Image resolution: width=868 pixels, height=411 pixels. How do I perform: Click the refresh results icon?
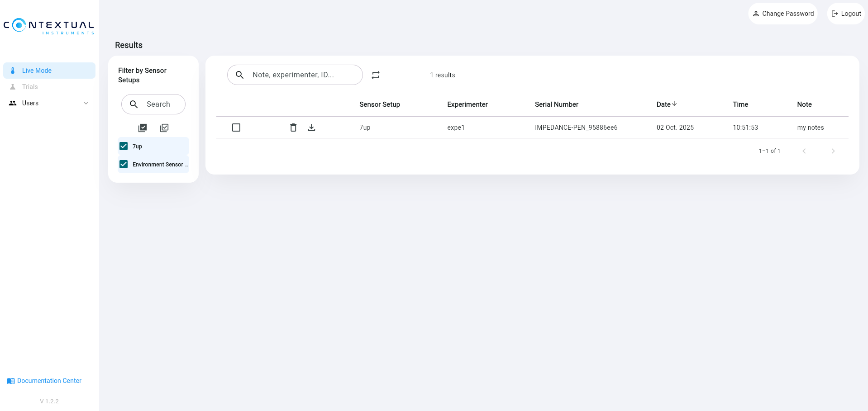[x=376, y=75]
